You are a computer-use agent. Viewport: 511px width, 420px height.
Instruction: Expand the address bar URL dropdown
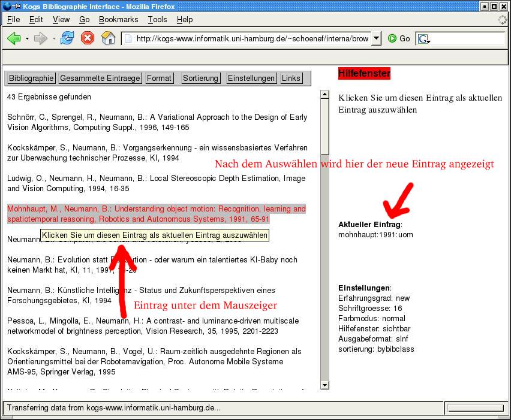click(x=376, y=38)
